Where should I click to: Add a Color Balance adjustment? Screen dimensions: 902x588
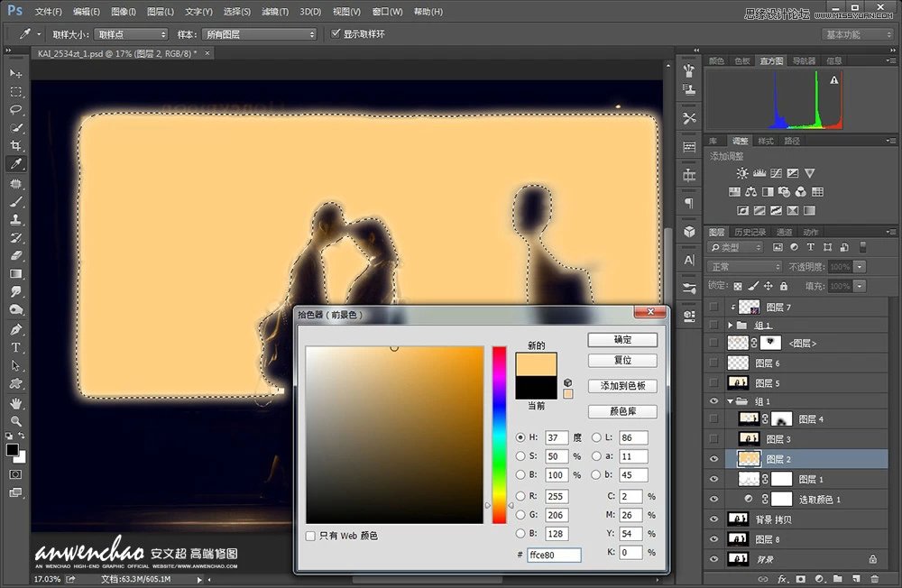coord(750,191)
